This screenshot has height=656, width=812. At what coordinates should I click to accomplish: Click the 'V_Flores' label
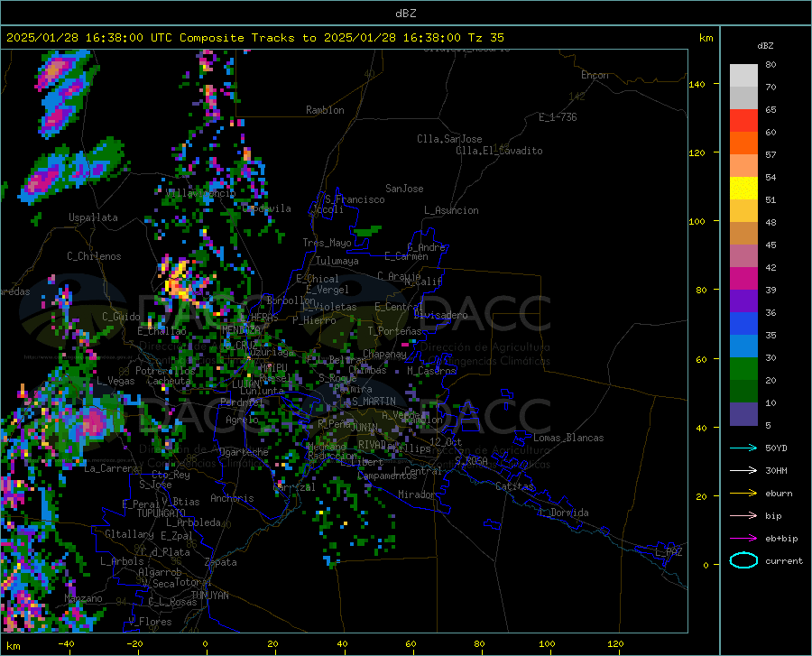click(150, 622)
